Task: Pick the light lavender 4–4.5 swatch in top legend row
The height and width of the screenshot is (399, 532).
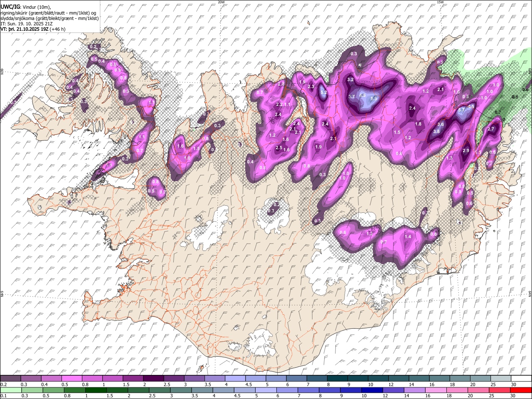Action: tap(235, 379)
